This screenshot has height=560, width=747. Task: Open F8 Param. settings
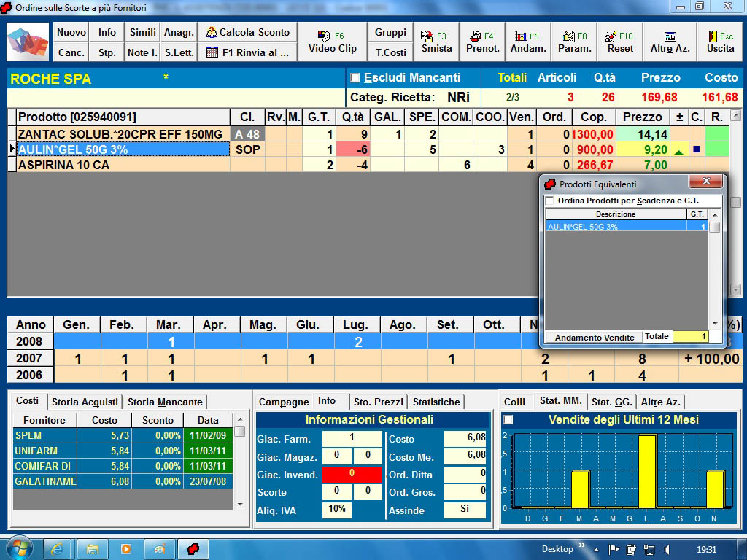(x=575, y=42)
